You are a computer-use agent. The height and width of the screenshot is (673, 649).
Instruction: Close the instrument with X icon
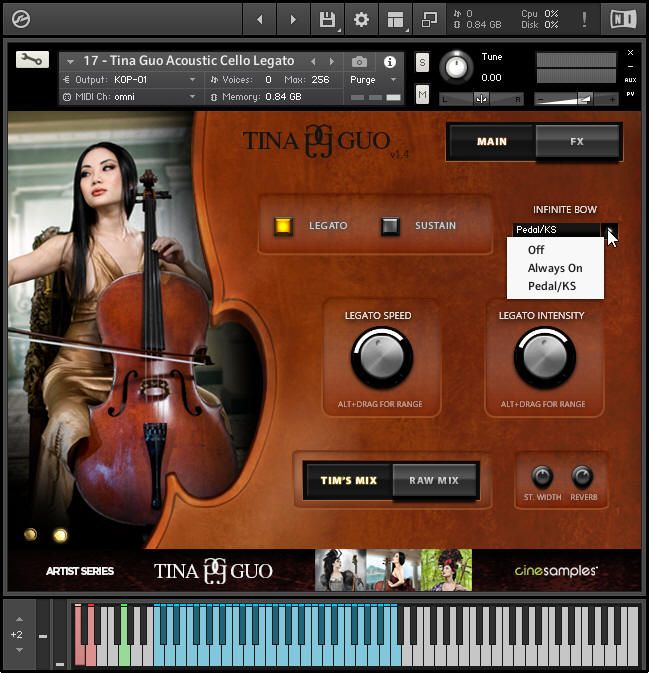coord(630,52)
